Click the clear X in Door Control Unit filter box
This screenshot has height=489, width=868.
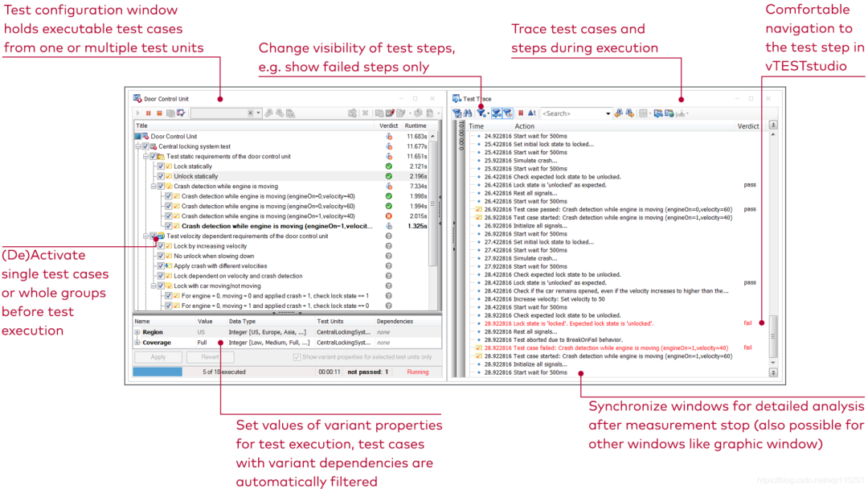tap(250, 113)
